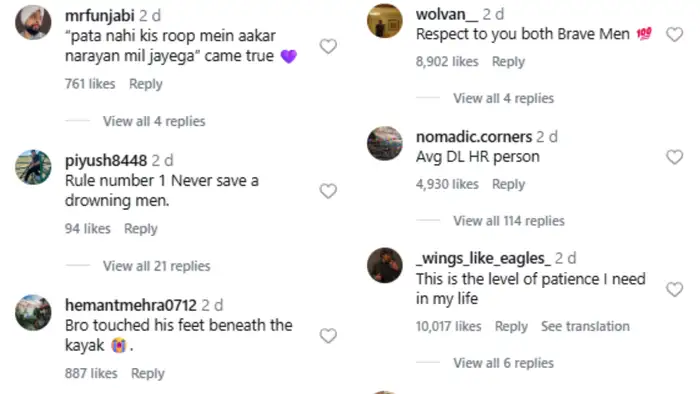Like wolvan__'s Brave Men comment
This screenshot has width=700, height=394.
tap(675, 34)
